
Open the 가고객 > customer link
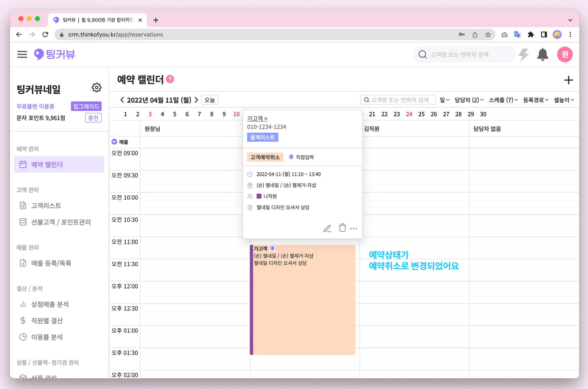pyautogui.click(x=257, y=118)
